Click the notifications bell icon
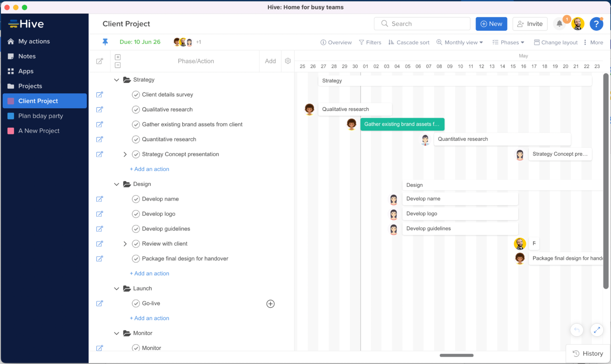 click(x=559, y=24)
